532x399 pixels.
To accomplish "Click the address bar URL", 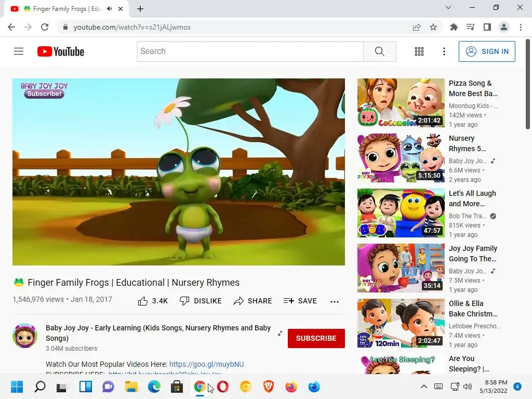I will pyautogui.click(x=132, y=27).
